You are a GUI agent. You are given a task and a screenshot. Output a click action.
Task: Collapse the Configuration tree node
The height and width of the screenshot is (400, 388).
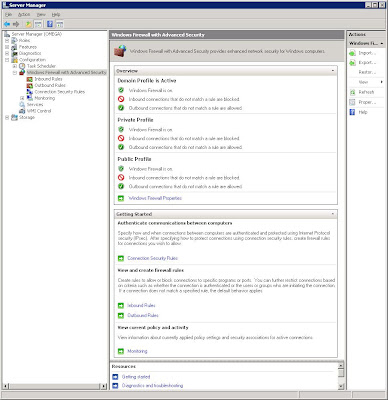pyautogui.click(x=7, y=60)
